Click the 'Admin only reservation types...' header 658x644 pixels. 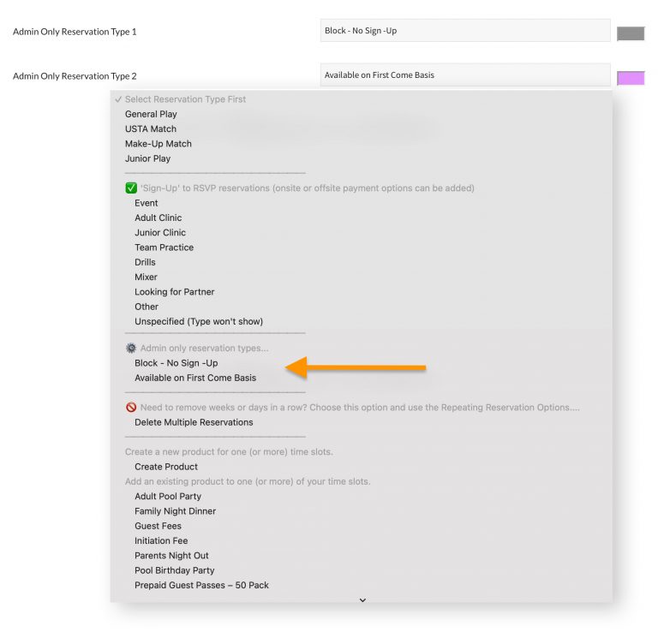point(205,349)
